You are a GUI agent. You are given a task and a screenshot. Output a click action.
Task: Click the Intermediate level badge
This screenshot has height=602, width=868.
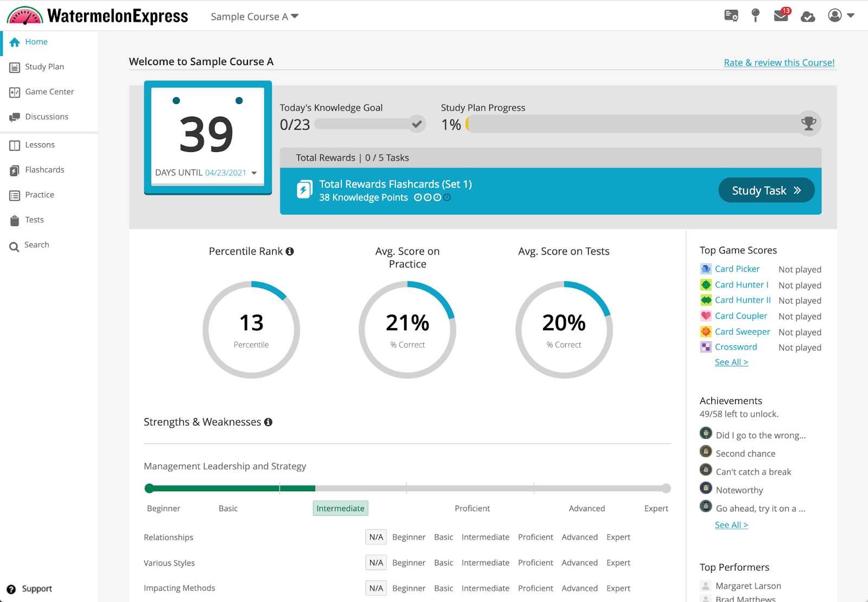point(341,509)
